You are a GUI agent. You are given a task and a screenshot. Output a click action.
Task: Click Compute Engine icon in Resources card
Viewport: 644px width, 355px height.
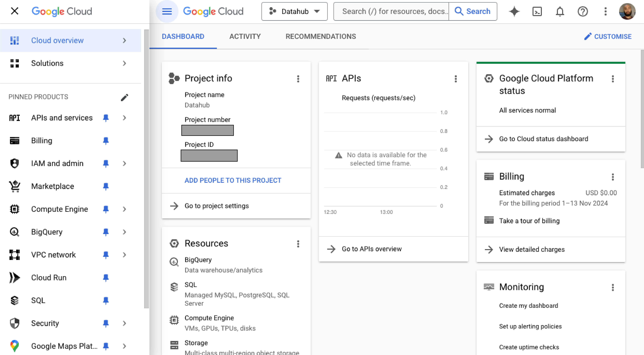coord(174,320)
